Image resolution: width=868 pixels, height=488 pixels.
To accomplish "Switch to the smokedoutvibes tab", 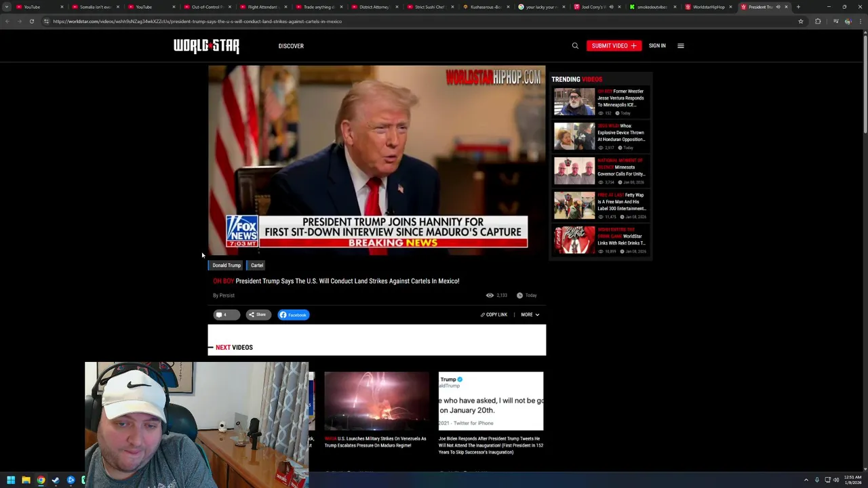I will coord(652,7).
